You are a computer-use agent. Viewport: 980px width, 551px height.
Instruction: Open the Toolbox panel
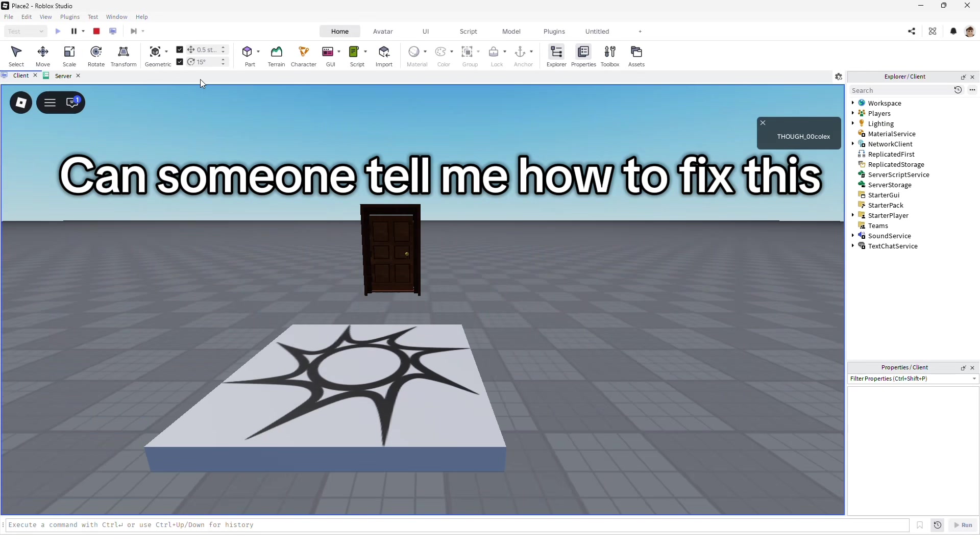[610, 56]
